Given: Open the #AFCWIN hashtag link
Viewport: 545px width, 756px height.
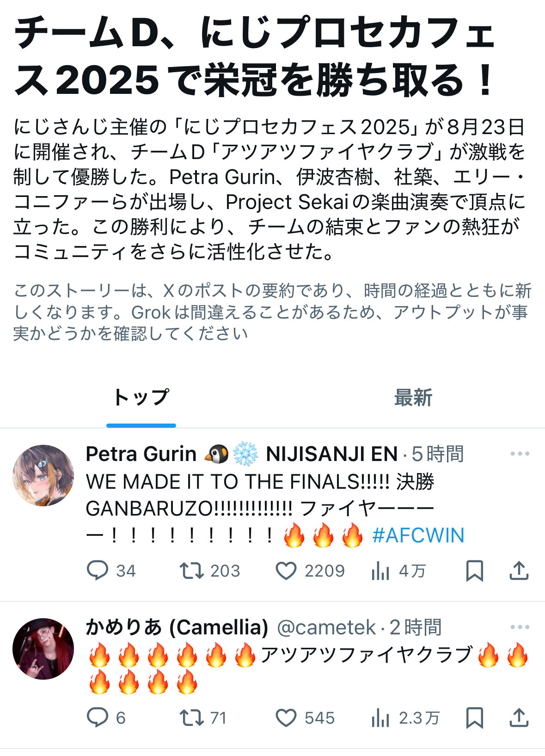Looking at the screenshot, I should (x=418, y=535).
